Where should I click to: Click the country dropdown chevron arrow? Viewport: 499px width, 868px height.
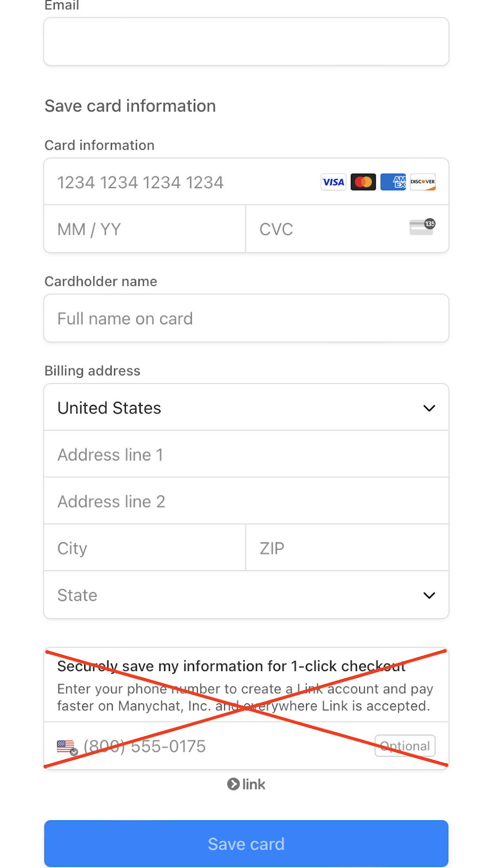pos(429,408)
